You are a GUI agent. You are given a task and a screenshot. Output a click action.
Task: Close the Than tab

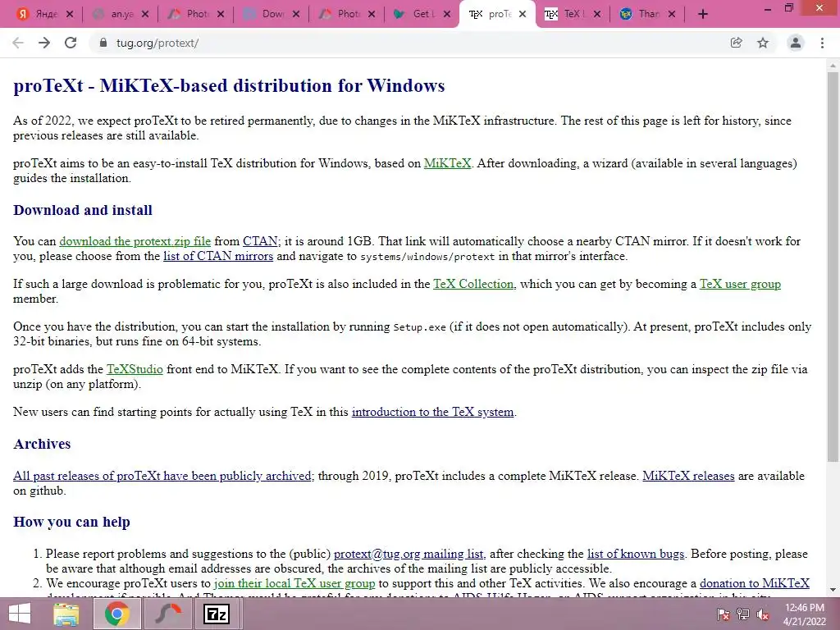[x=672, y=15]
